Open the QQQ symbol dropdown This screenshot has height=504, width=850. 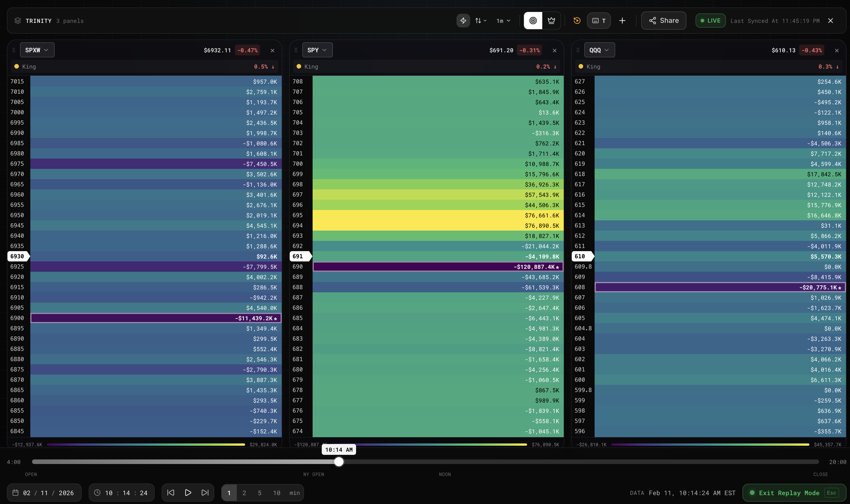[599, 50]
